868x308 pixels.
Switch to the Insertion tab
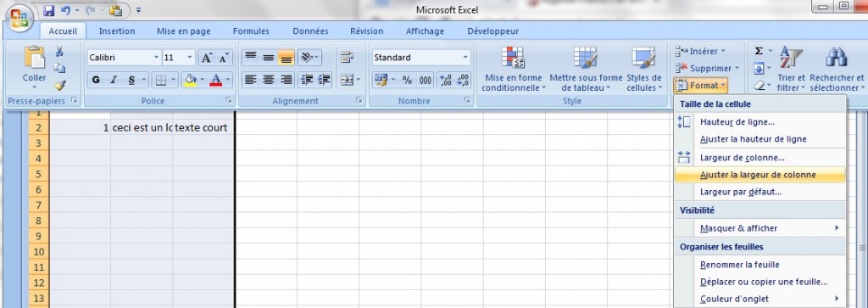point(117,31)
